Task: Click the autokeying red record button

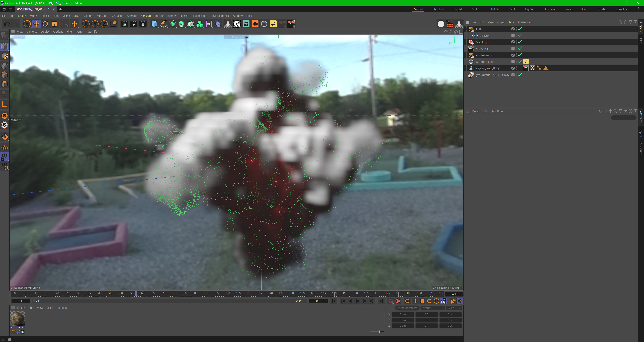Action: [x=398, y=301]
